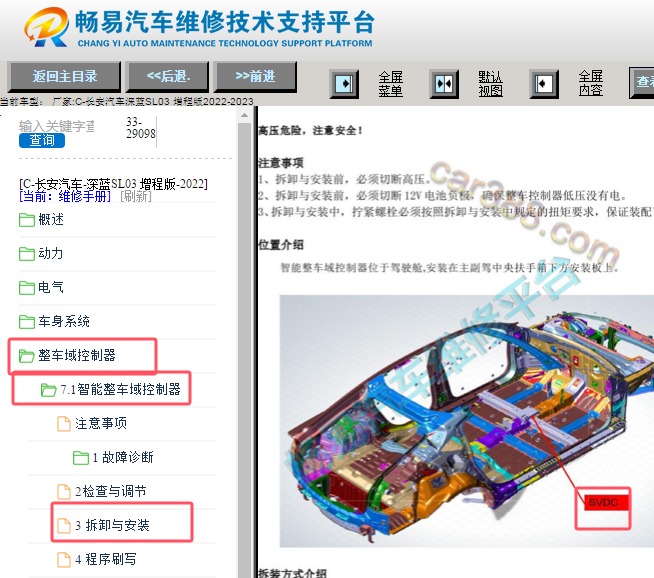Screen dimensions: 654x578
Task: Click the full-screen content arrow icon
Action: coord(544,84)
